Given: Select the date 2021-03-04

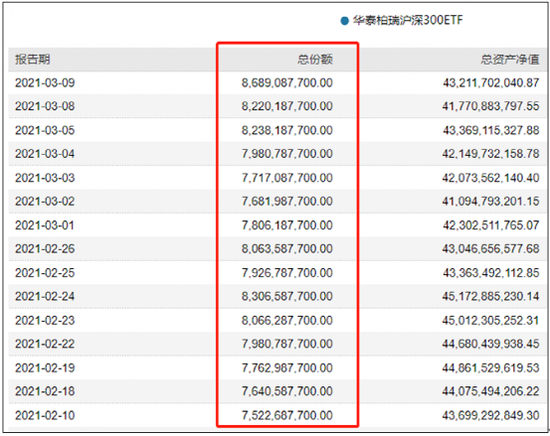Looking at the screenshot, I should point(45,154).
